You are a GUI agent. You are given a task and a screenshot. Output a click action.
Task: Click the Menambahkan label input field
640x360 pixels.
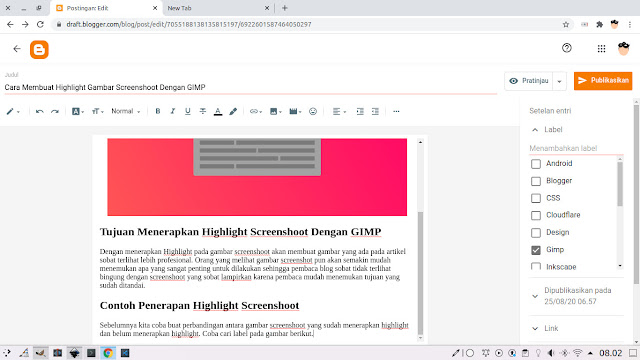pos(576,149)
